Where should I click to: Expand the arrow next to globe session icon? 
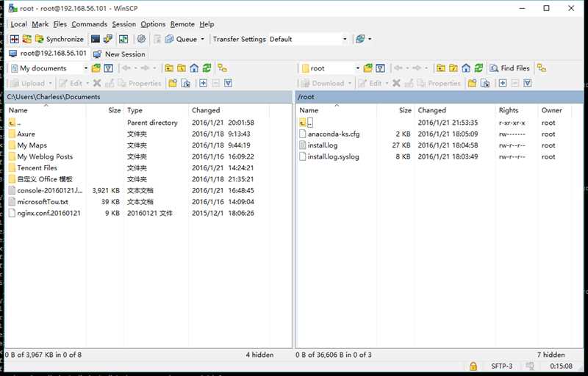[370, 39]
